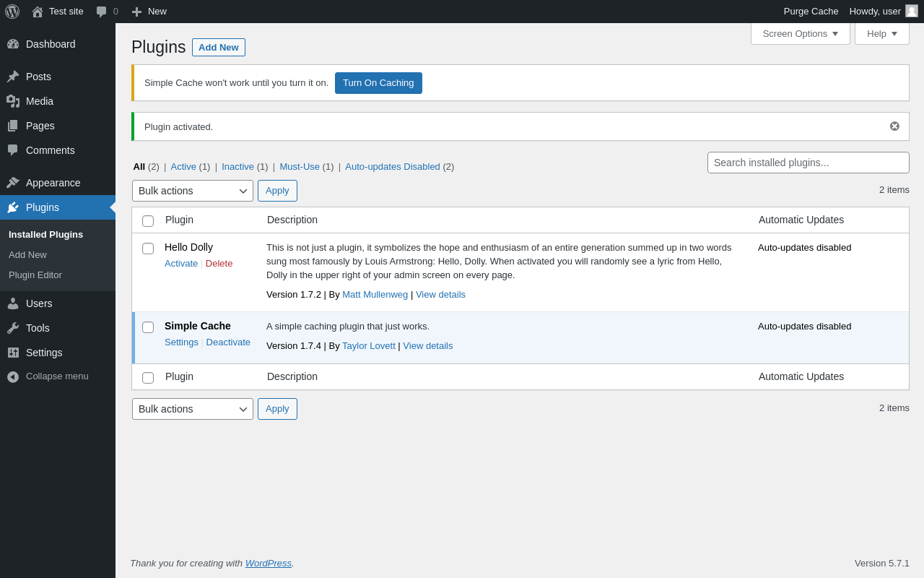The image size is (924, 578).
Task: Click the Pages icon in sidebar
Action: coord(13,126)
